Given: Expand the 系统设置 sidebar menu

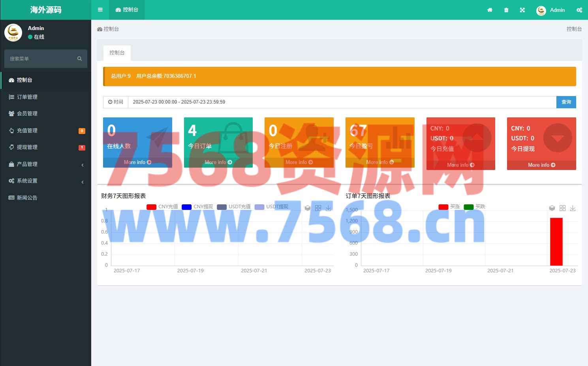Looking at the screenshot, I should (46, 181).
